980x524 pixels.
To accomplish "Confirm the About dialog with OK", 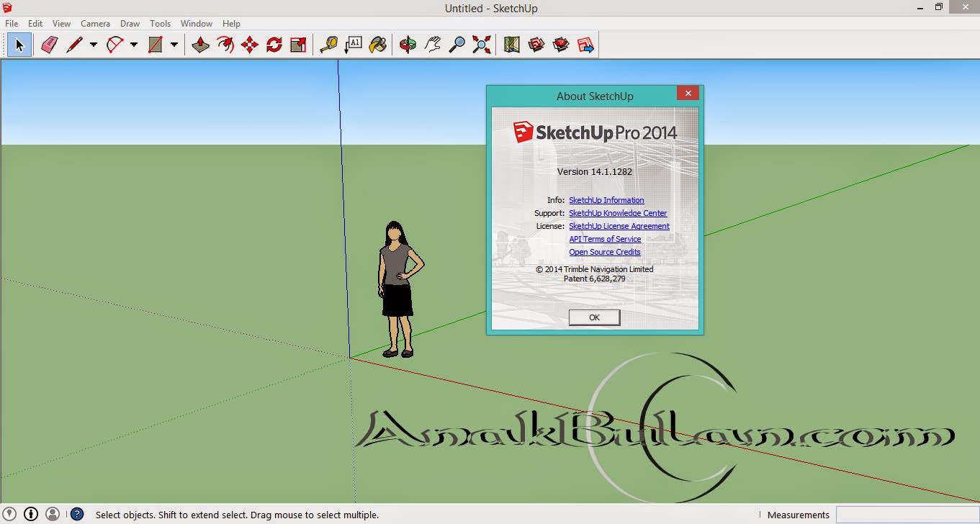I will point(594,317).
